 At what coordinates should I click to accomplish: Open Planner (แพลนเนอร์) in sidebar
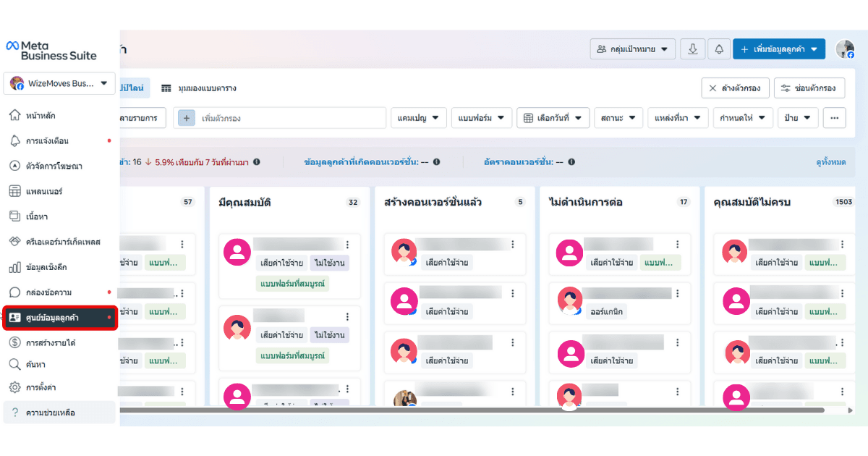pos(44,192)
